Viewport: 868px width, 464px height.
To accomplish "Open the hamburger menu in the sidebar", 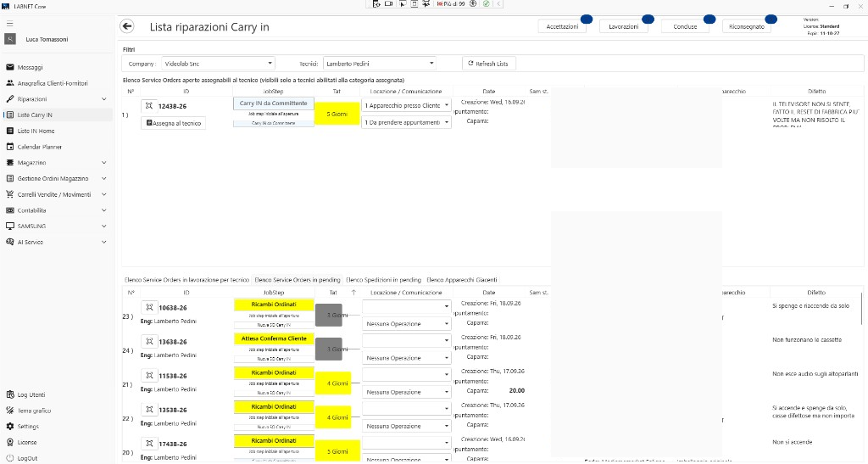I will pos(10,24).
